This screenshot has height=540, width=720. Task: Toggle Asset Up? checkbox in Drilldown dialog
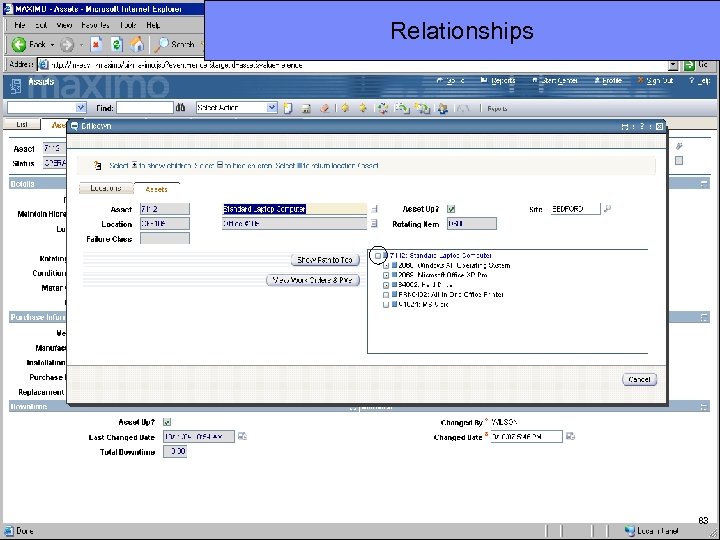pyautogui.click(x=451, y=209)
